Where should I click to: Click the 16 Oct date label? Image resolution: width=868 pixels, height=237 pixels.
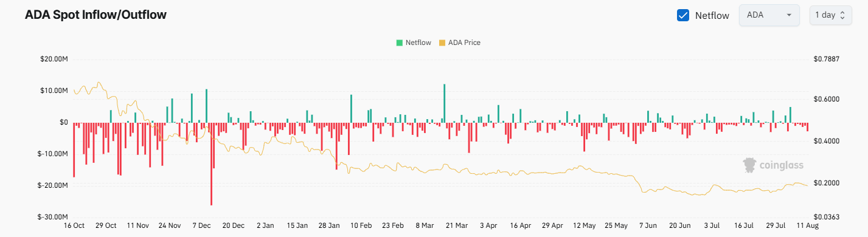[x=74, y=225]
